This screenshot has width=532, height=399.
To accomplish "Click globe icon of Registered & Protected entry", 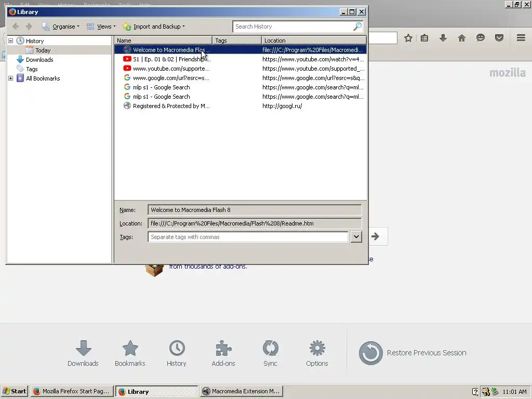I will (x=127, y=106).
